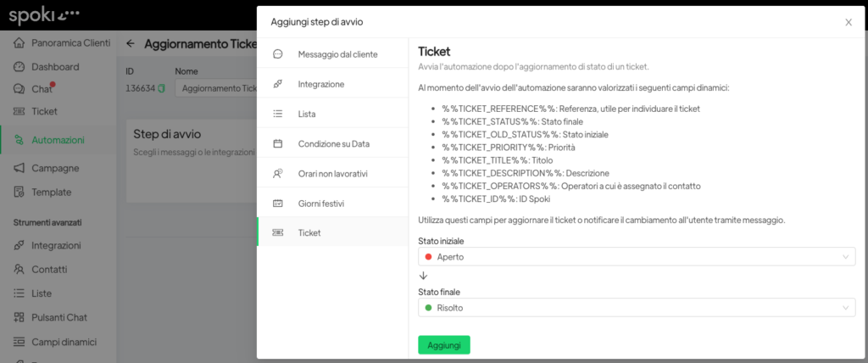Select Giorni festivi step type
868x363 pixels.
320,204
